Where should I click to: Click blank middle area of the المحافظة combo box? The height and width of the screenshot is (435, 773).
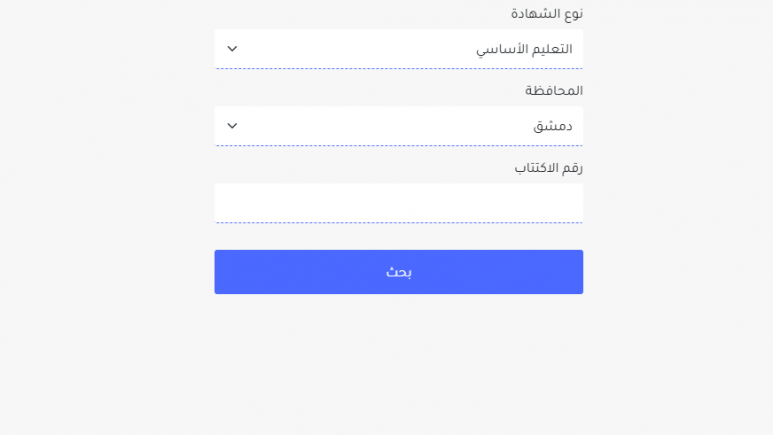click(385, 126)
